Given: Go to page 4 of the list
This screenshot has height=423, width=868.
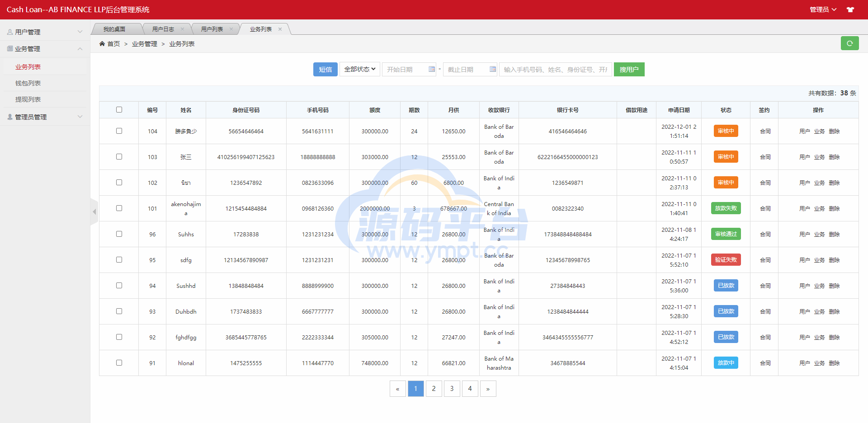Looking at the screenshot, I should 470,389.
